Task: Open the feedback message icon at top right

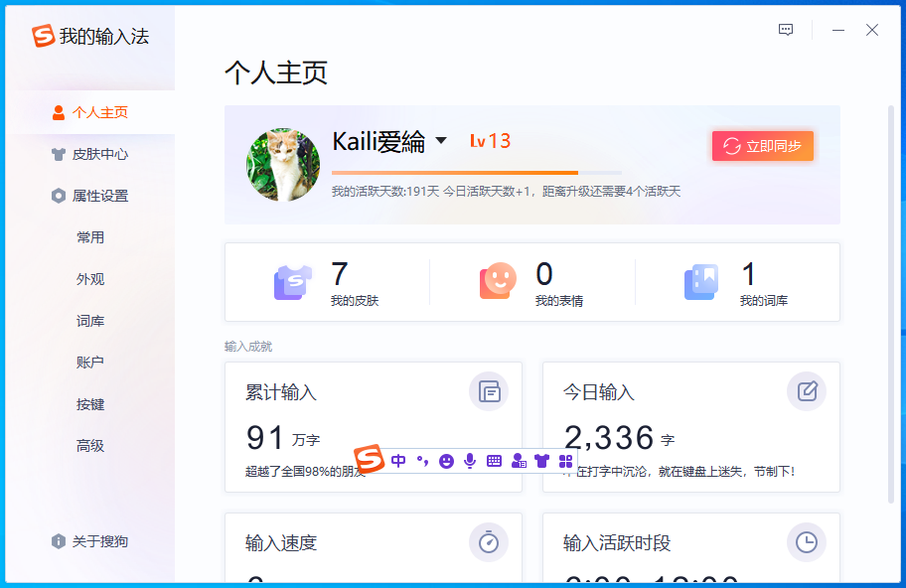Action: coord(786,30)
